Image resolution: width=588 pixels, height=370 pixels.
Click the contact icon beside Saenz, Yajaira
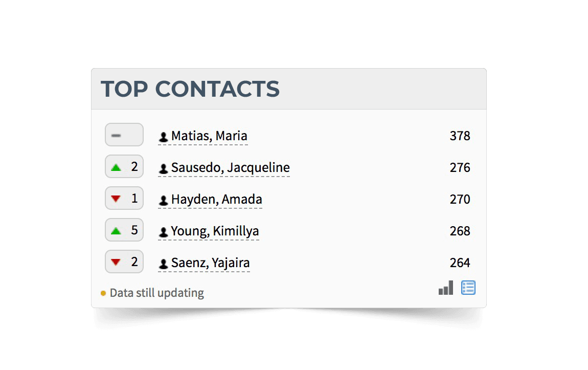pyautogui.click(x=163, y=263)
